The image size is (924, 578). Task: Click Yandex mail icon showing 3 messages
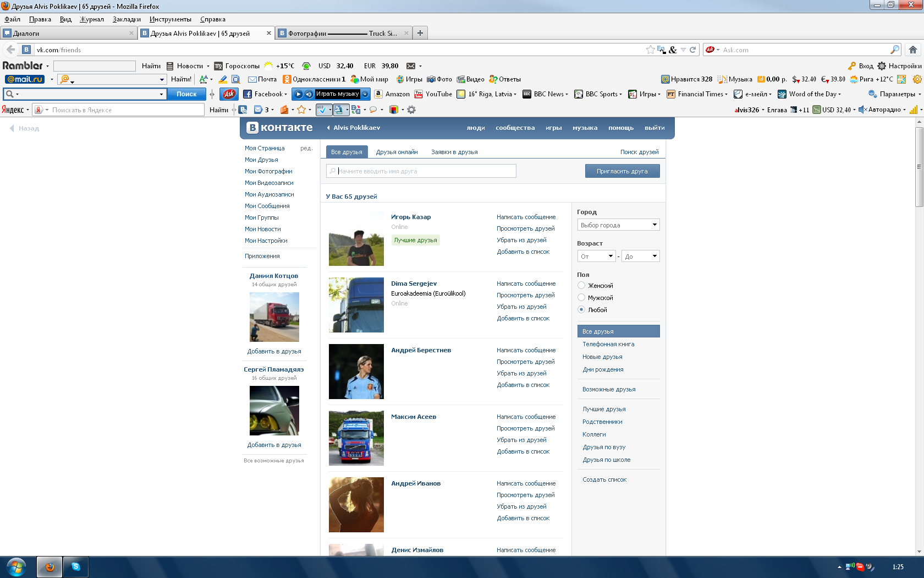(261, 110)
